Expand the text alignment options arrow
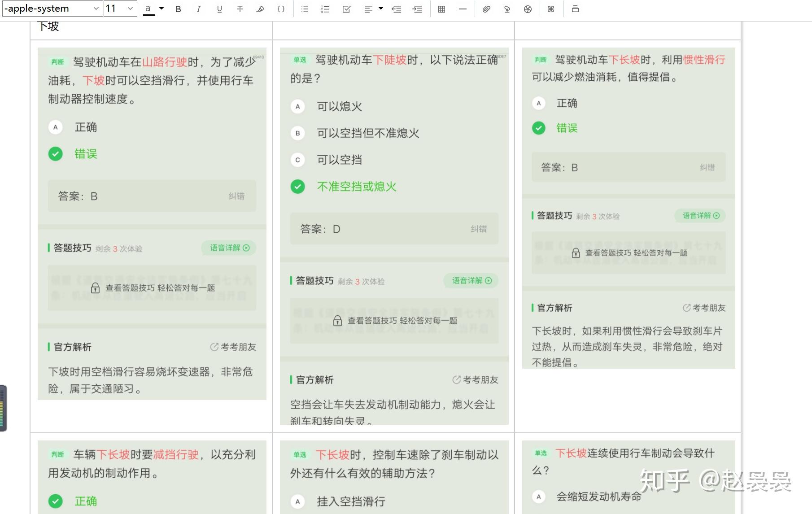Screen dimensions: 812x514 coord(381,9)
